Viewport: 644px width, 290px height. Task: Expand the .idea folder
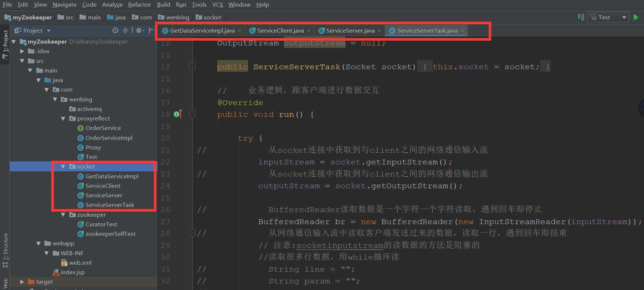point(22,51)
